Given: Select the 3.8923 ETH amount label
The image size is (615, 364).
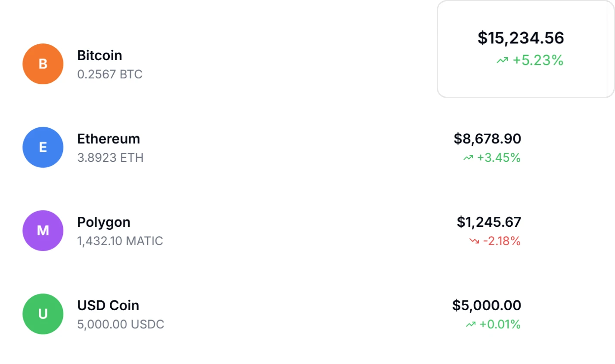Looking at the screenshot, I should tap(110, 157).
